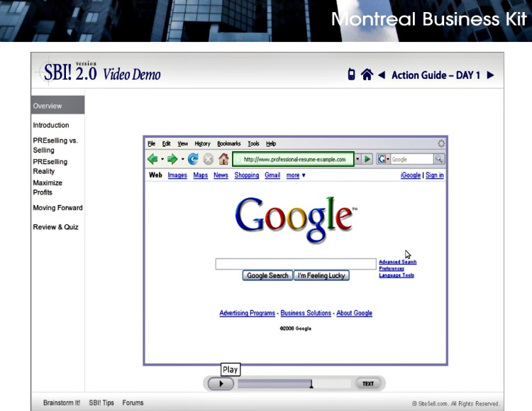Viewport: 532px width, 411px height.
Task: Select the Web label on Google bar
Action: point(155,175)
